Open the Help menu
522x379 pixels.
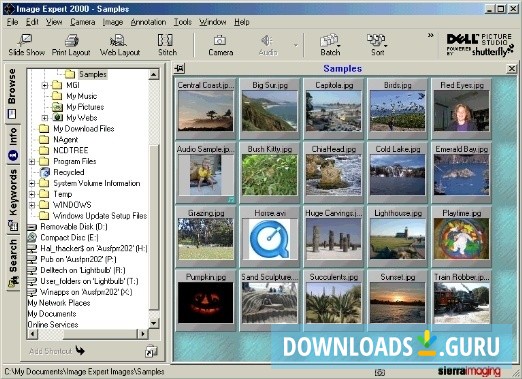242,22
